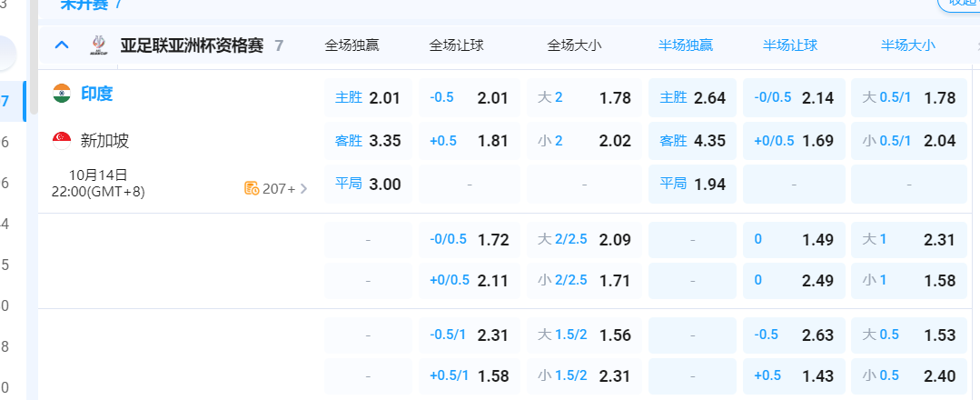Collapse the 亚足联亚洲杯资格赛 league section
The image size is (980, 400).
(x=62, y=45)
